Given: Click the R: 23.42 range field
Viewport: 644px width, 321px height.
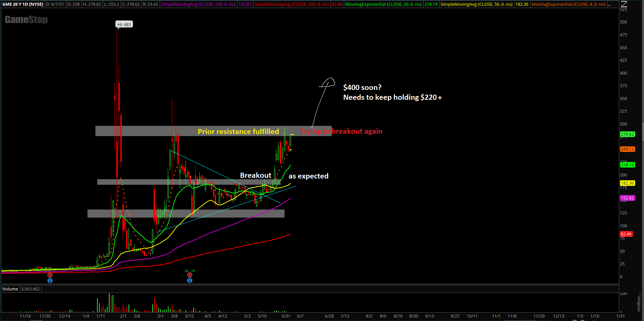Looking at the screenshot, I should [x=150, y=4].
